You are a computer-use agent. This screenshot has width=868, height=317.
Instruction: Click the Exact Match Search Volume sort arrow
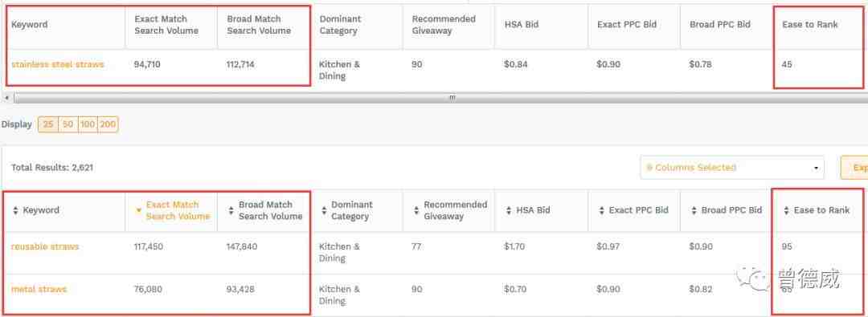coord(139,211)
